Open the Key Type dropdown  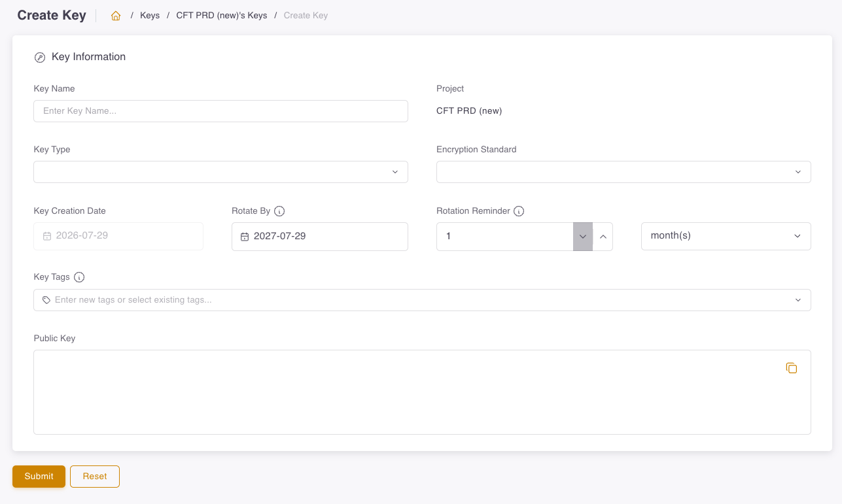coord(220,172)
